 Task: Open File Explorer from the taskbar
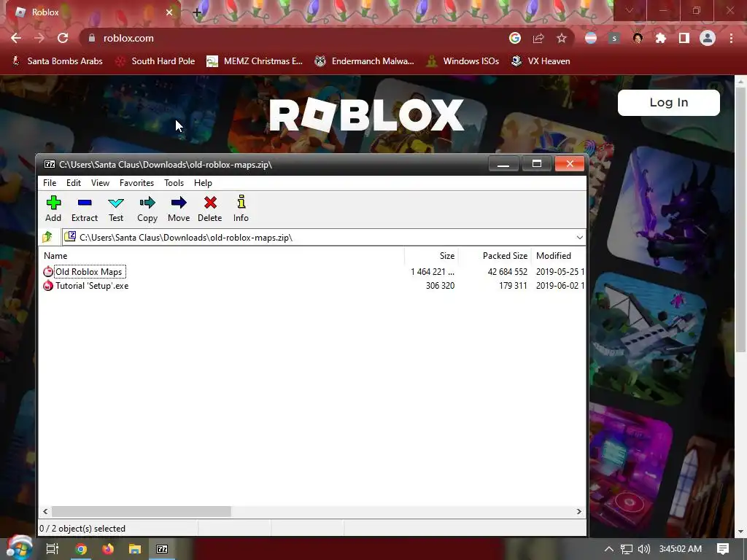click(x=135, y=549)
